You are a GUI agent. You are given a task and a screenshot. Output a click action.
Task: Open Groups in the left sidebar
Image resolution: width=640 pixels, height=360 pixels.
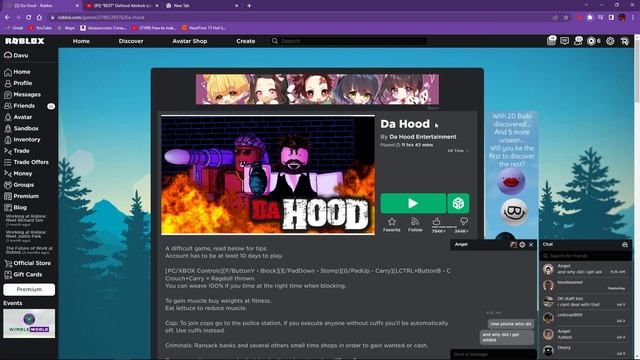[19, 185]
